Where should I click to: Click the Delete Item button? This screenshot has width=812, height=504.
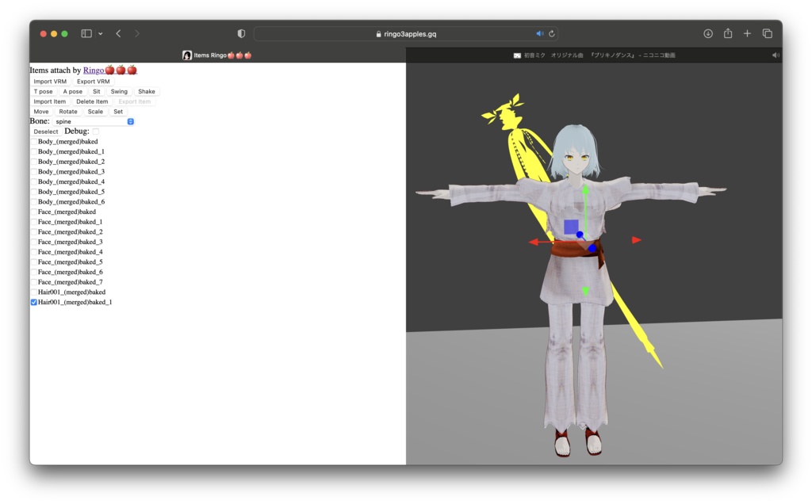coord(92,101)
